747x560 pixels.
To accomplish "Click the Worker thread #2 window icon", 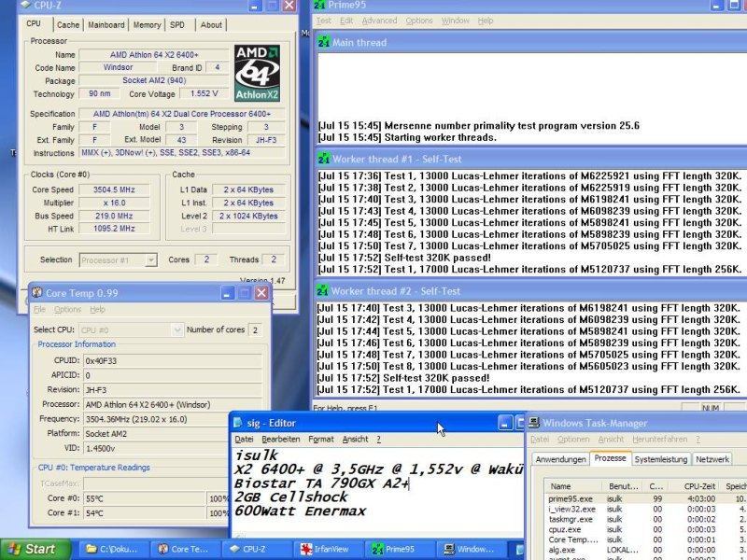I will [323, 290].
